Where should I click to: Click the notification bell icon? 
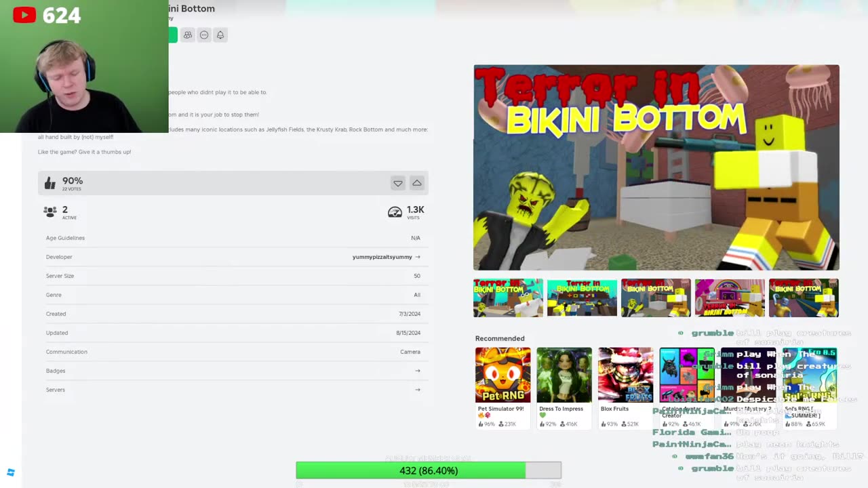(x=220, y=35)
